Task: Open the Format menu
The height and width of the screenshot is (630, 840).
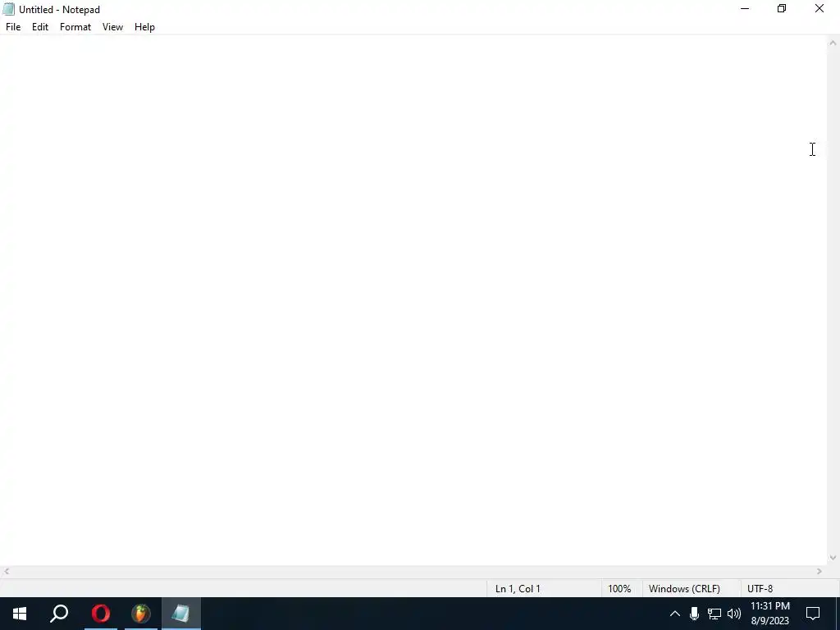Action: (75, 27)
